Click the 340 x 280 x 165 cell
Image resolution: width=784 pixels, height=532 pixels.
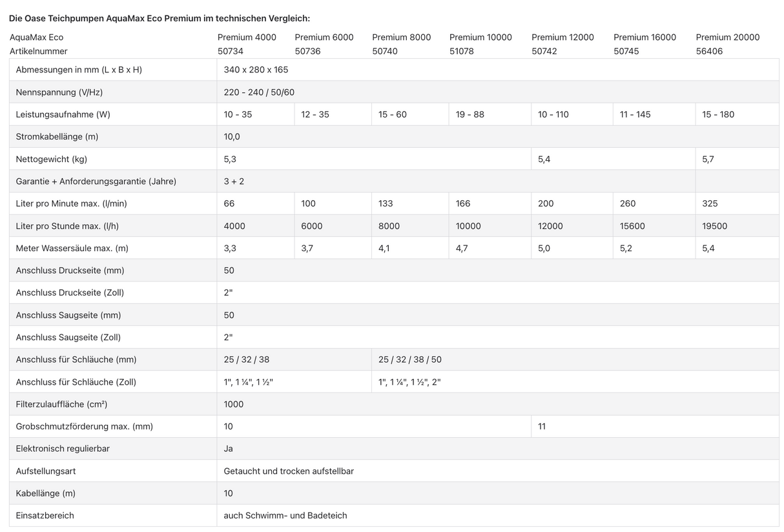point(256,70)
